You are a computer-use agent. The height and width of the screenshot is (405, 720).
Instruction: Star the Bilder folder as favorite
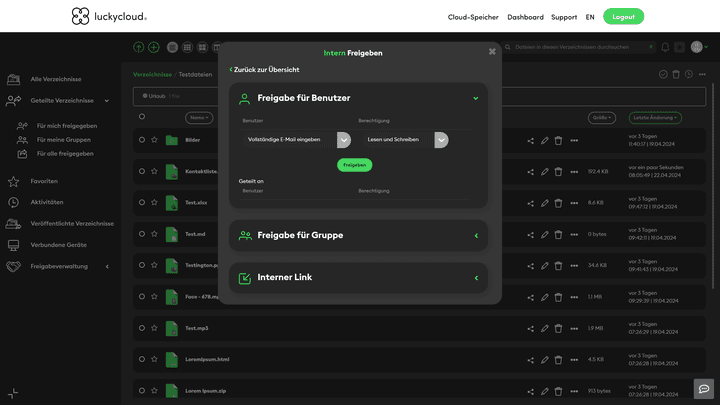(154, 141)
